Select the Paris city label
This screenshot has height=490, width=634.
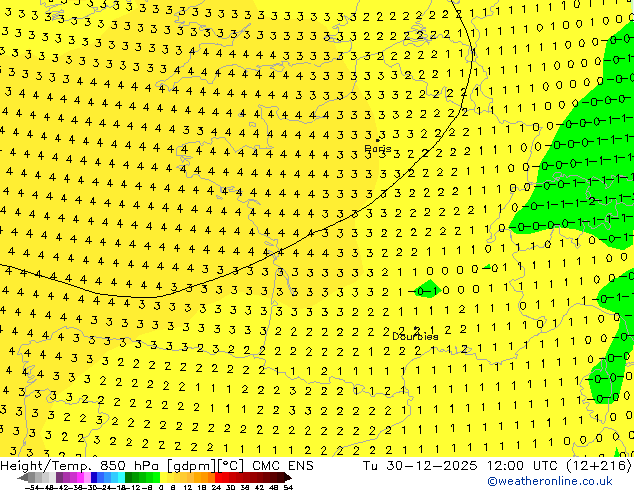coord(378,149)
